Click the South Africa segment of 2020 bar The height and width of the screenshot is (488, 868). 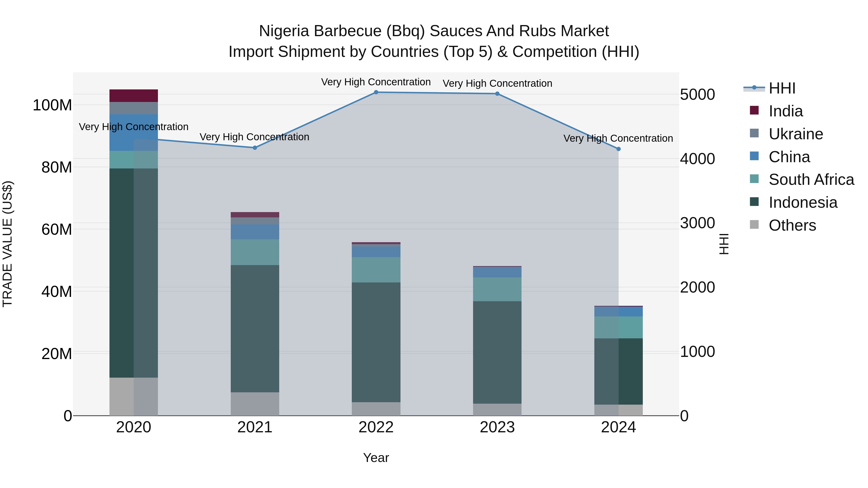tap(134, 160)
